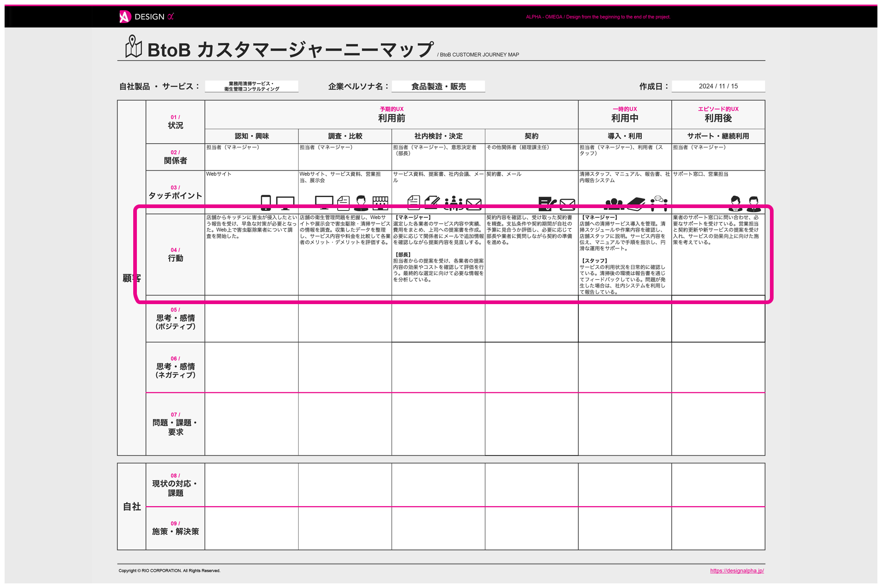Image resolution: width=882 pixels, height=588 pixels.
Task: Click the 調査・比較 column header
Action: (345, 136)
